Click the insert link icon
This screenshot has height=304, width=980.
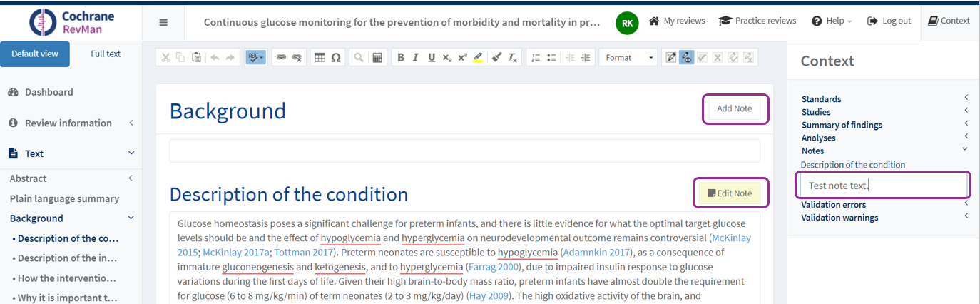pyautogui.click(x=282, y=58)
